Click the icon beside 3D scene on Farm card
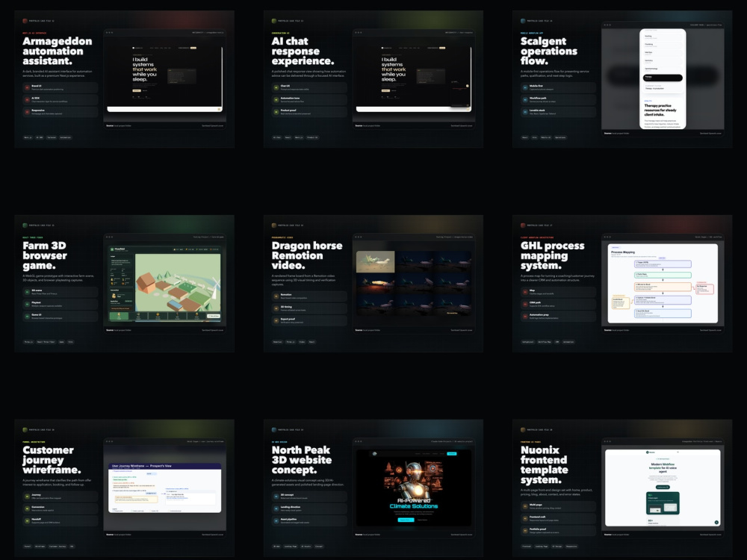This screenshot has width=747, height=560. coord(27,292)
